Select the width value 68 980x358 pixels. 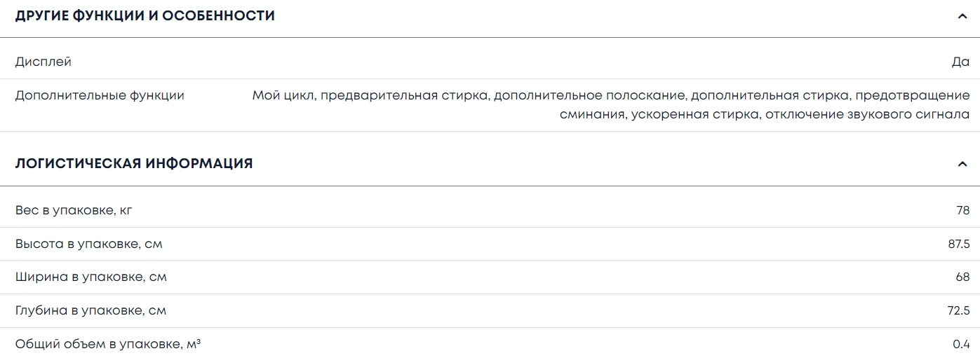[962, 277]
